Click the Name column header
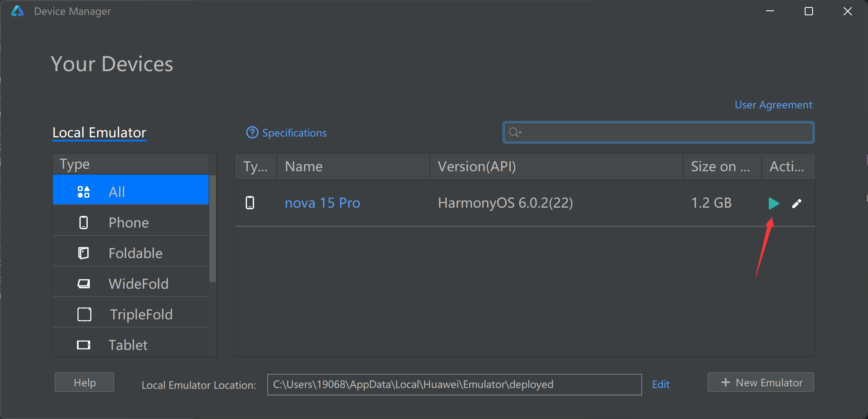 353,167
